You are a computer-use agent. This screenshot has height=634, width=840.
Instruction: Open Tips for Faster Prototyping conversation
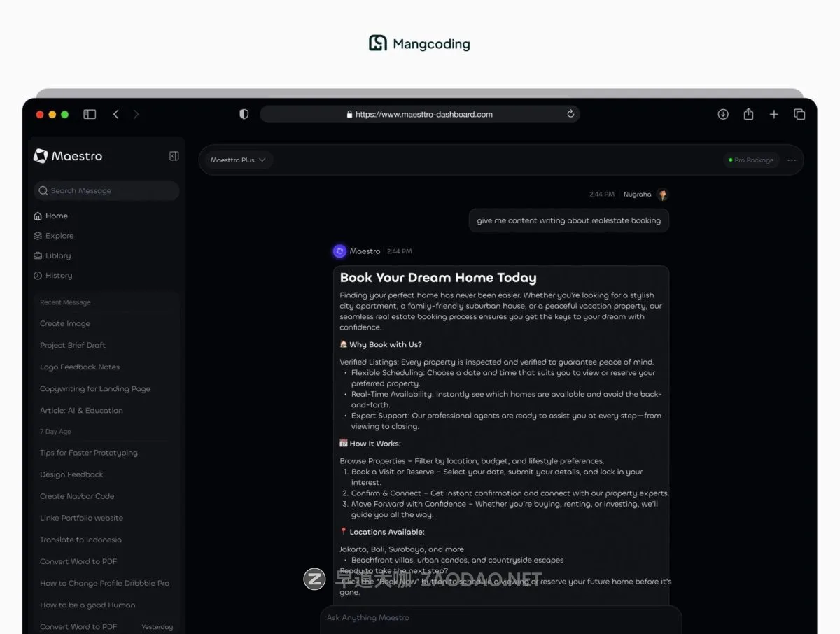pyautogui.click(x=89, y=453)
